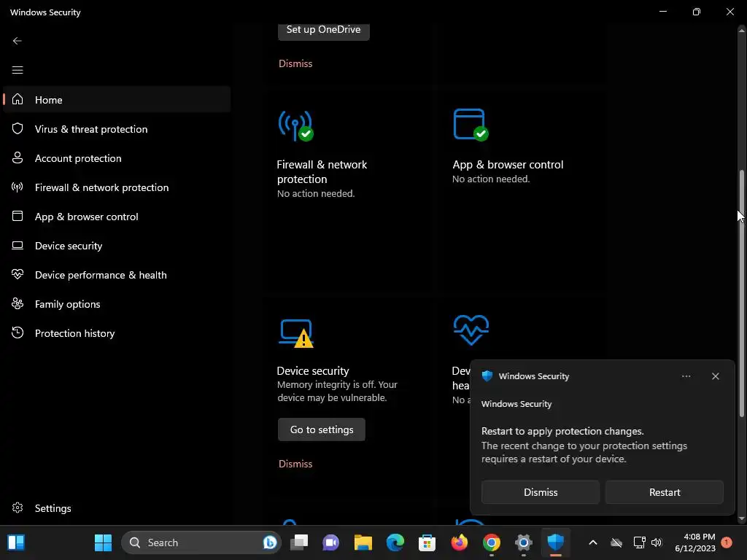
Task: Show hidden system tray icons
Action: point(593,542)
